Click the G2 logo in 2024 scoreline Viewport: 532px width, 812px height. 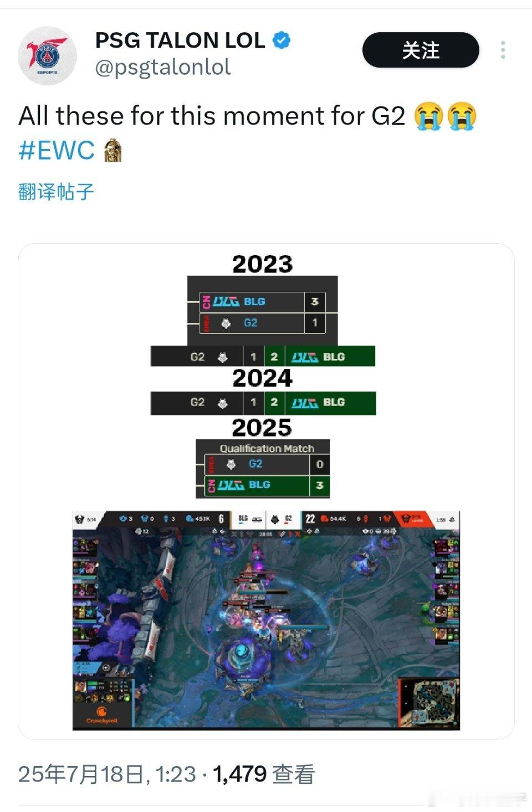tap(223, 403)
